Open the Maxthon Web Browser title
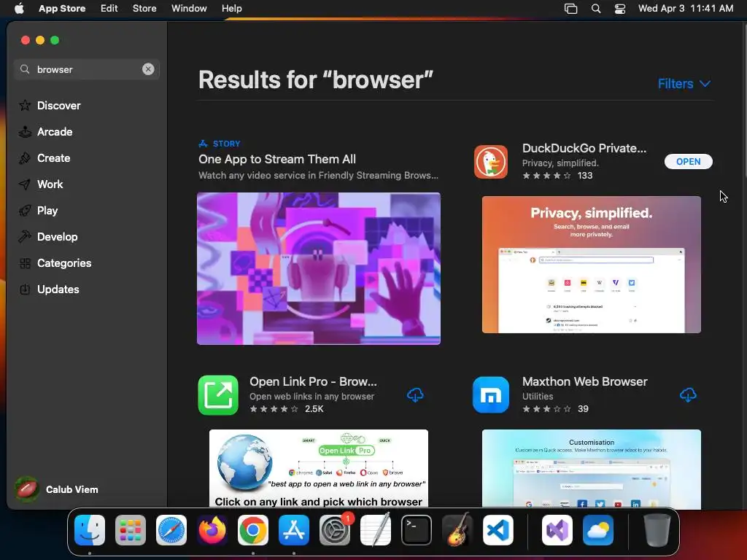747x560 pixels. click(x=584, y=381)
